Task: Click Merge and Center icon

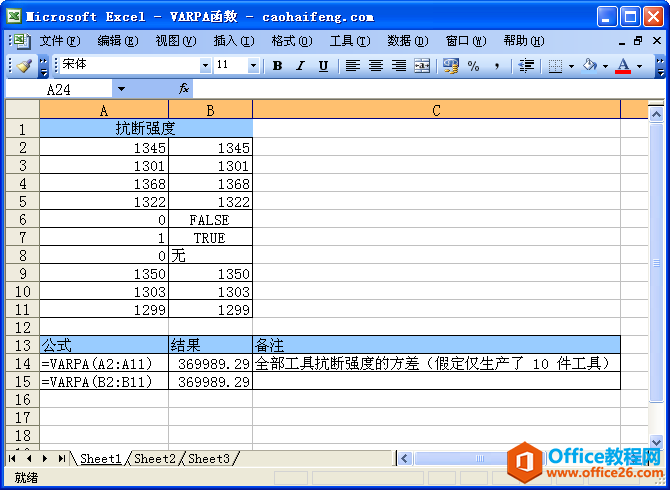Action: click(x=422, y=66)
